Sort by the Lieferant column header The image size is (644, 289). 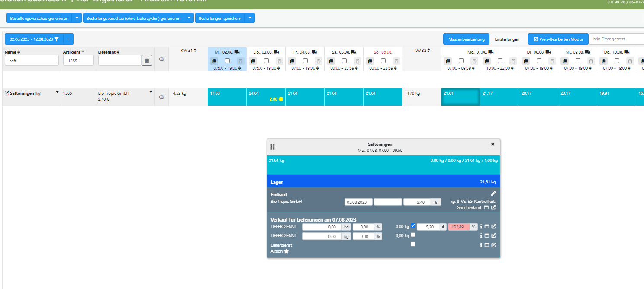109,52
